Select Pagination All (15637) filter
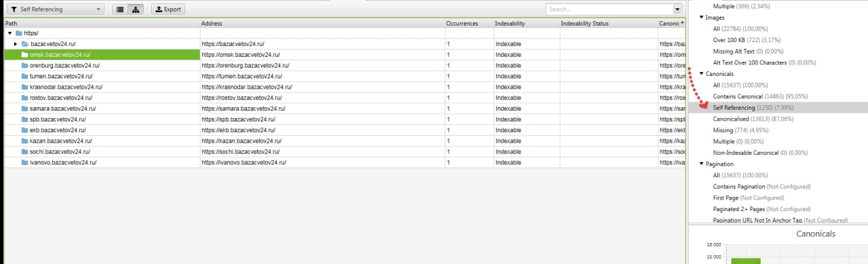 [x=741, y=175]
